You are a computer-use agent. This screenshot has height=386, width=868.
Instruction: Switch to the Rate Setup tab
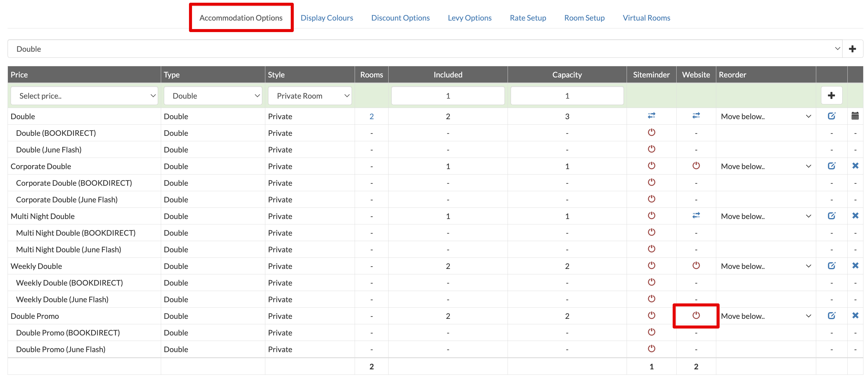(527, 18)
